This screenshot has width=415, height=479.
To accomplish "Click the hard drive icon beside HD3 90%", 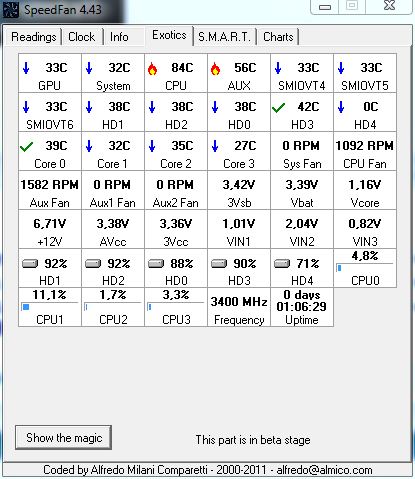I will click(219, 264).
